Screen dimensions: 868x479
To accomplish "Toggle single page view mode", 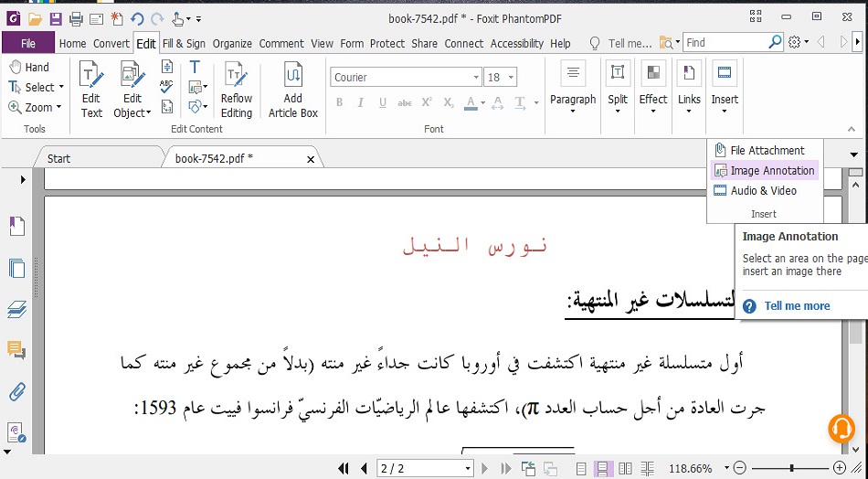I will [x=581, y=468].
